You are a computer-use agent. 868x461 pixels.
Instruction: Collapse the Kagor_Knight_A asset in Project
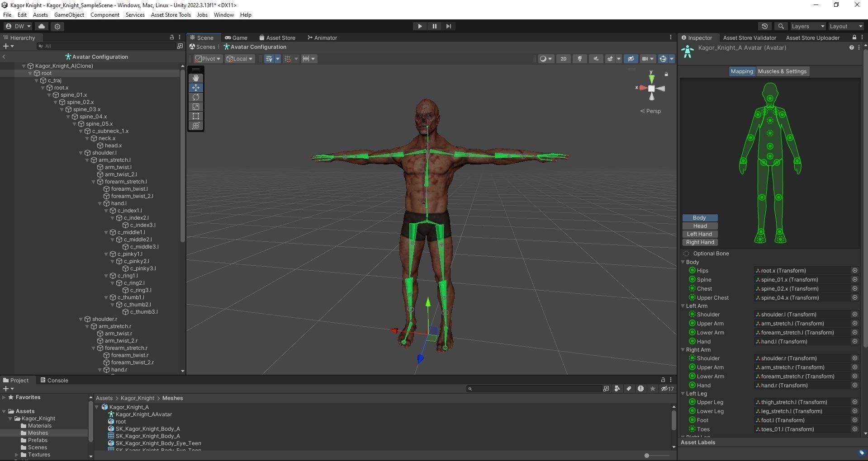point(97,407)
